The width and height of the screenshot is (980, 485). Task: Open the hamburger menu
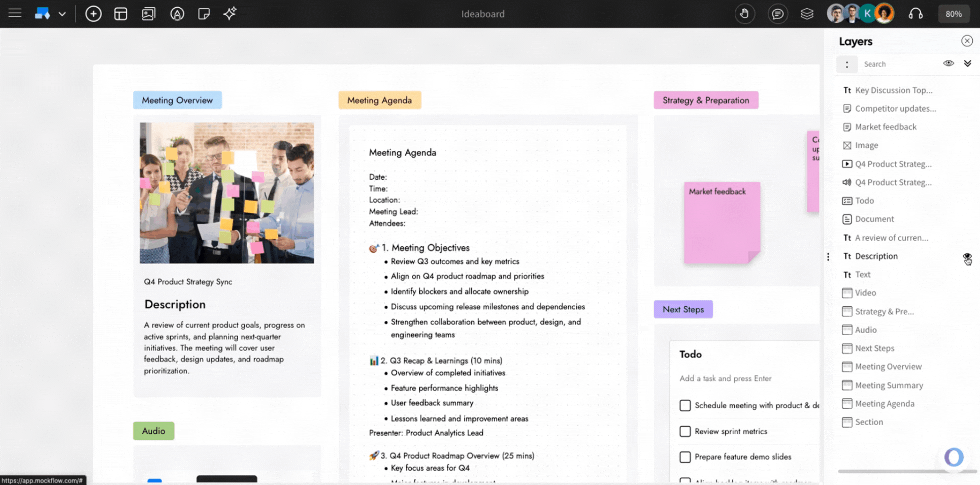pos(15,14)
